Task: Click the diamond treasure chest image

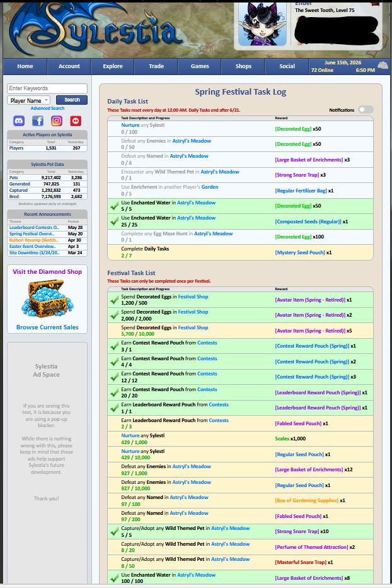Action: click(x=47, y=299)
